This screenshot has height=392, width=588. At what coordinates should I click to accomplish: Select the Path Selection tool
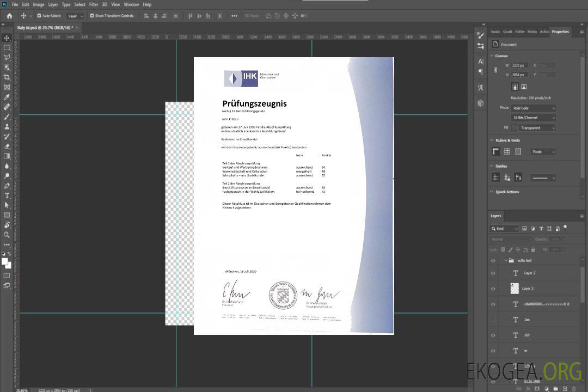coord(7,205)
